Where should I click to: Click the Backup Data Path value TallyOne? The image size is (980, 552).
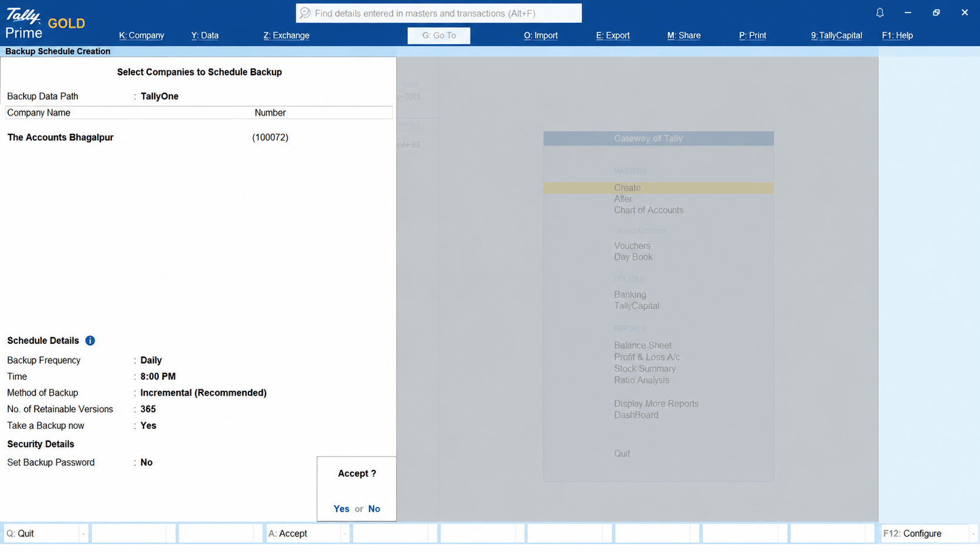(159, 96)
